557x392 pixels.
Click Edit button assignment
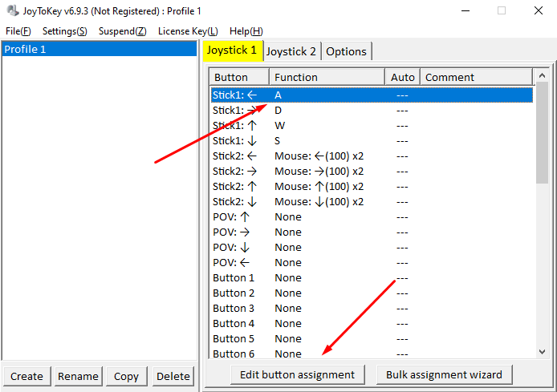pyautogui.click(x=297, y=374)
